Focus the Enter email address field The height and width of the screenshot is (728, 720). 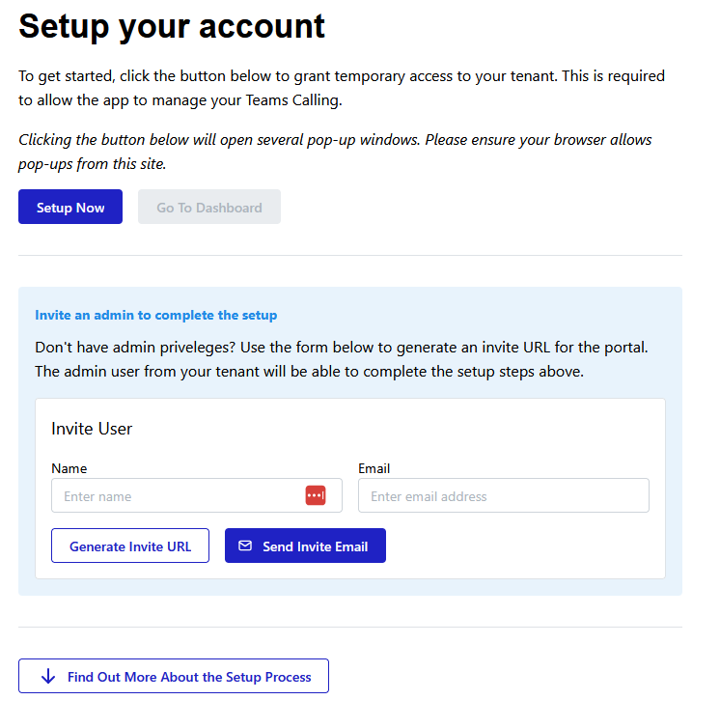point(503,496)
